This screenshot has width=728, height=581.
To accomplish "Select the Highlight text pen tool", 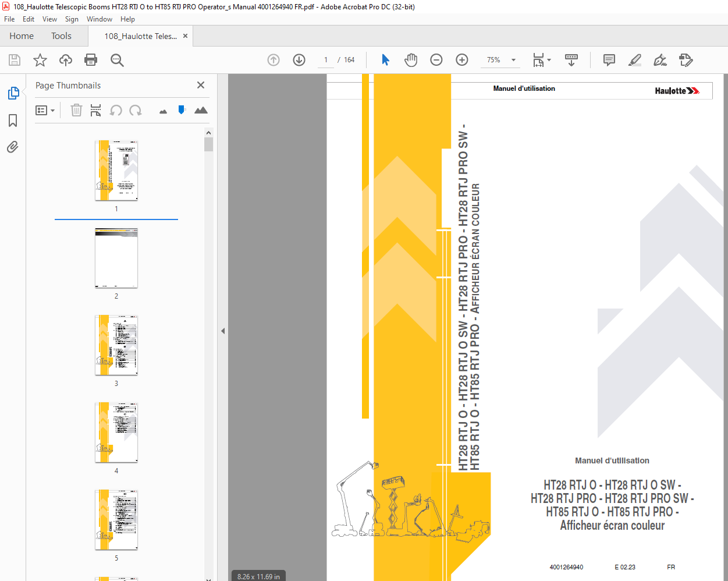I will 635,60.
